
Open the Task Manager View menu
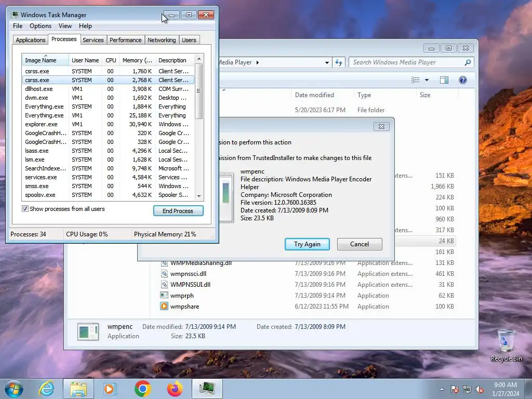point(65,26)
